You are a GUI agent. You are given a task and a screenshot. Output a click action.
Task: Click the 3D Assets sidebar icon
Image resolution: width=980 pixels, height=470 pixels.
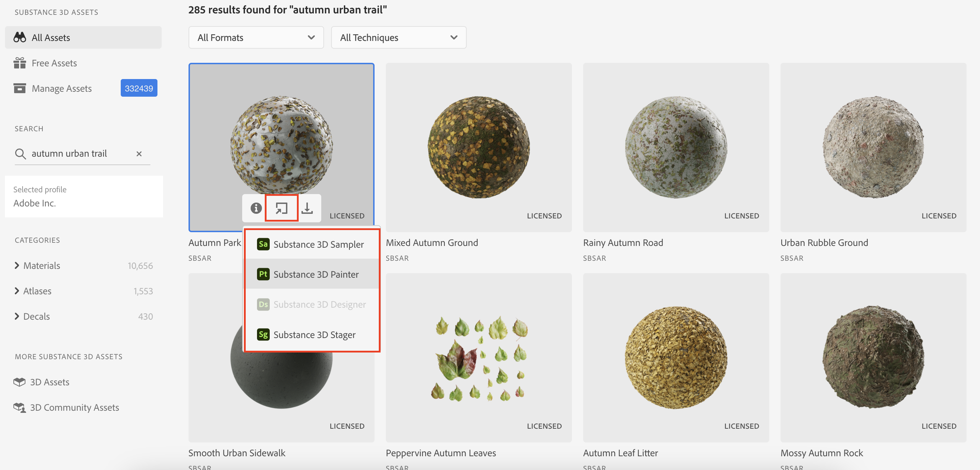20,382
